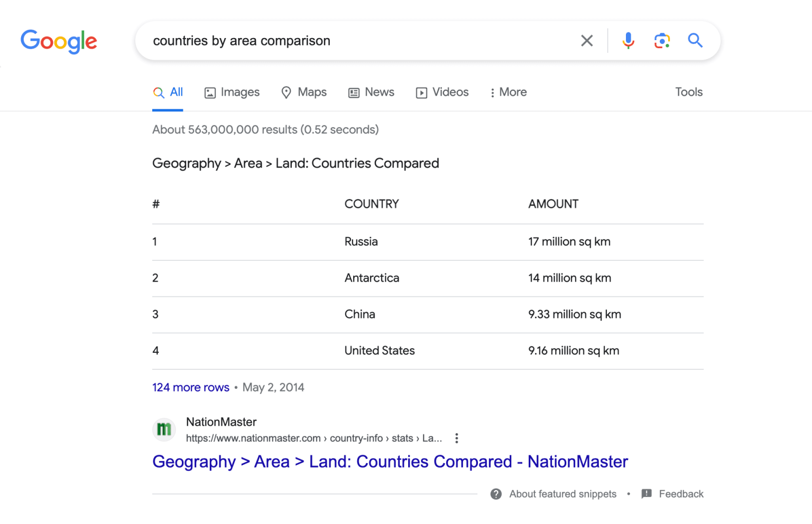Click the question mark help icon
This screenshot has width=812, height=524.
point(496,494)
